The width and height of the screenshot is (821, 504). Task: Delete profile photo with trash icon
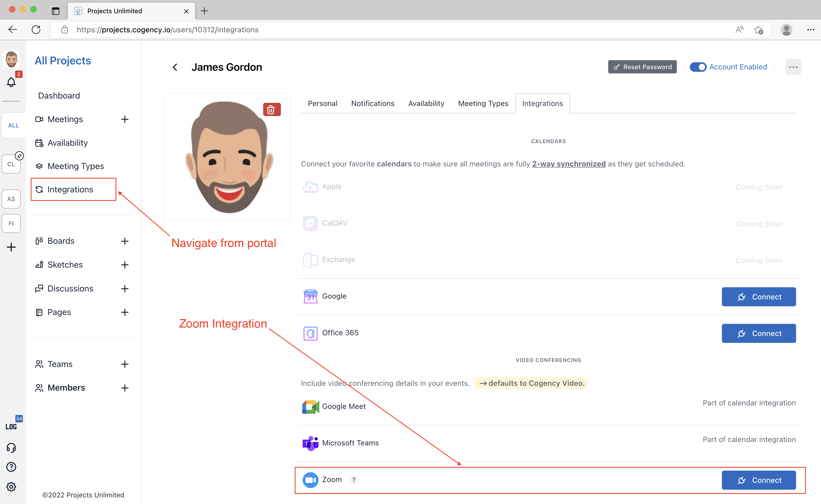pos(271,109)
